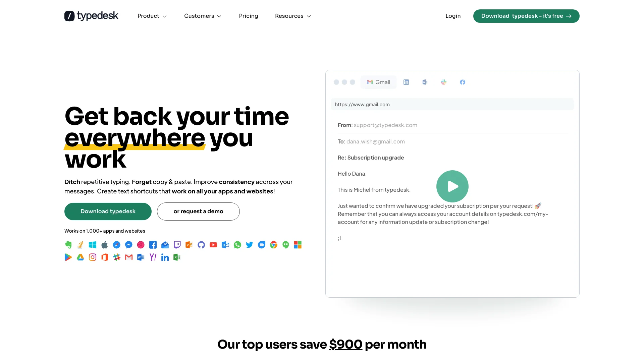Click the WhatsApp app icon
Viewport: 644px width, 362px height.
click(x=237, y=245)
